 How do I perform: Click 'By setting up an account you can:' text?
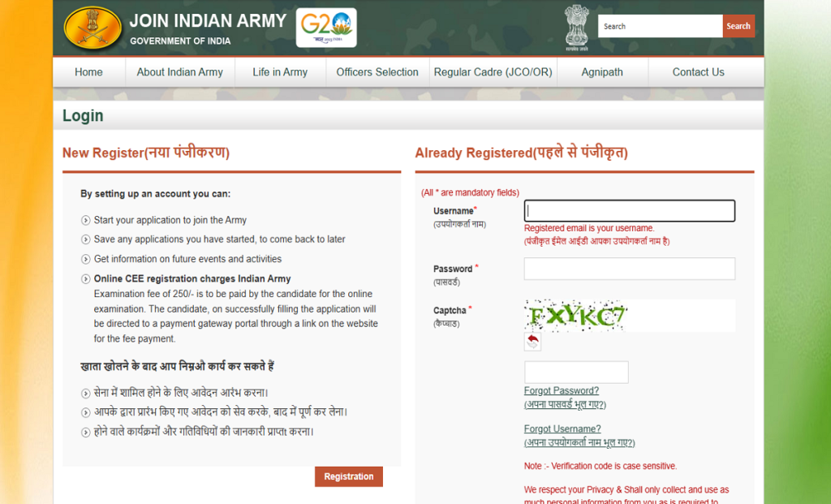[155, 194]
